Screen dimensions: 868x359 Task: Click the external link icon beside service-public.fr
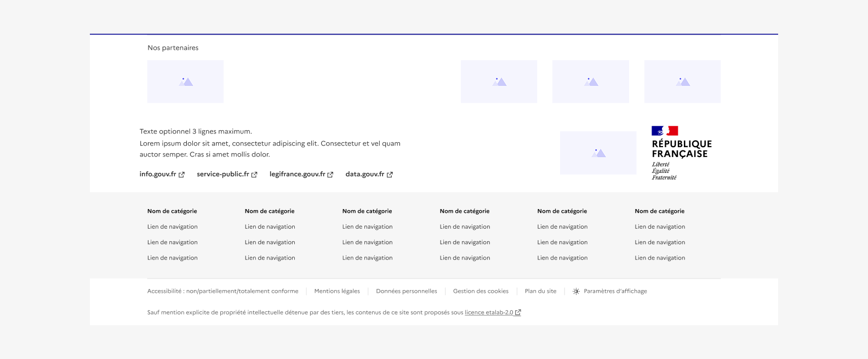click(x=254, y=175)
